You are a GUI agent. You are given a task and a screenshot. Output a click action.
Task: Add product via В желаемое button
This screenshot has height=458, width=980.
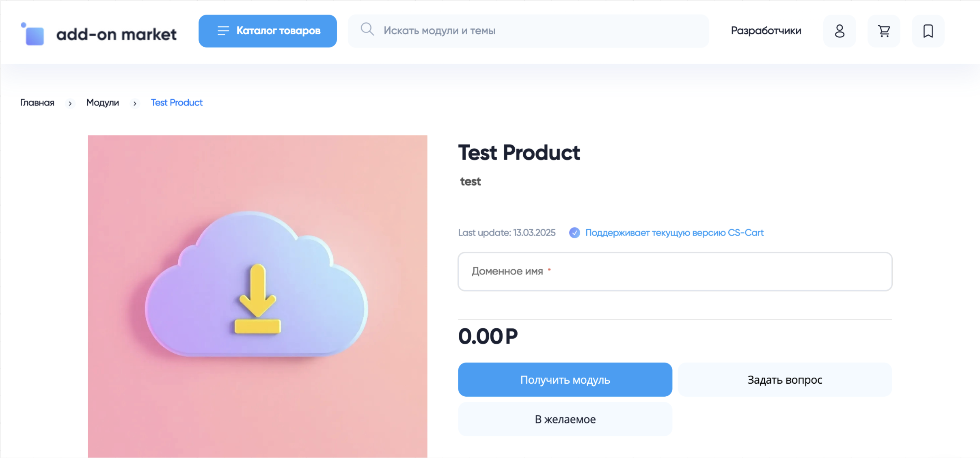pos(565,419)
